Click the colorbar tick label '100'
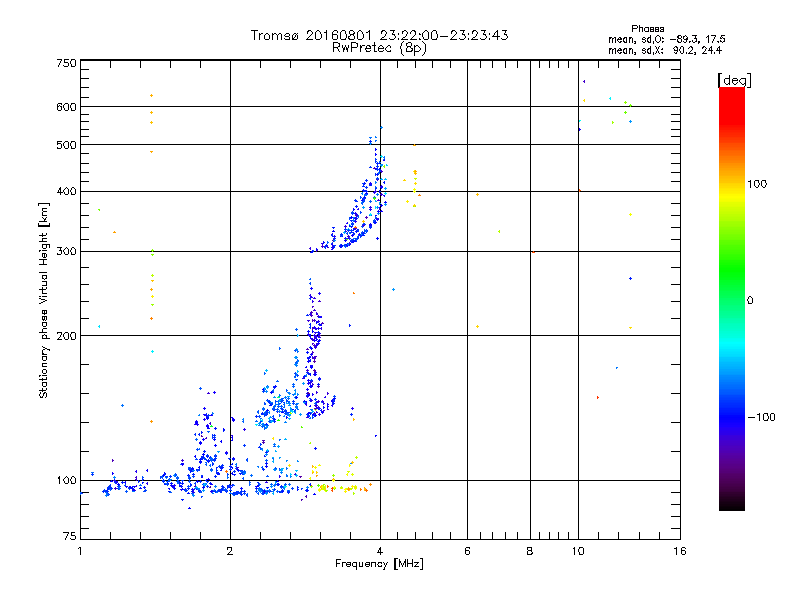800x600 pixels. (x=757, y=184)
